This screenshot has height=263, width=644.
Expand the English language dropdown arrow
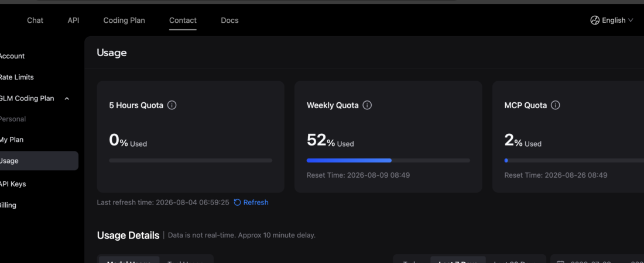pos(631,20)
